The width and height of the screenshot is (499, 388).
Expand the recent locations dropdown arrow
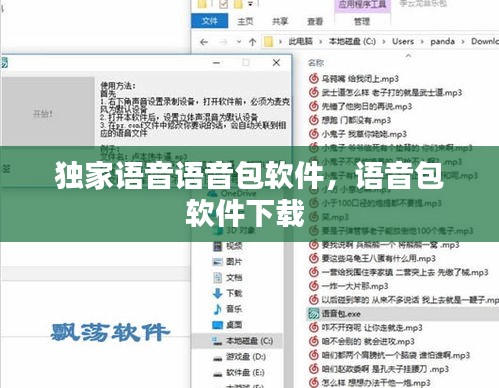pos(239,42)
